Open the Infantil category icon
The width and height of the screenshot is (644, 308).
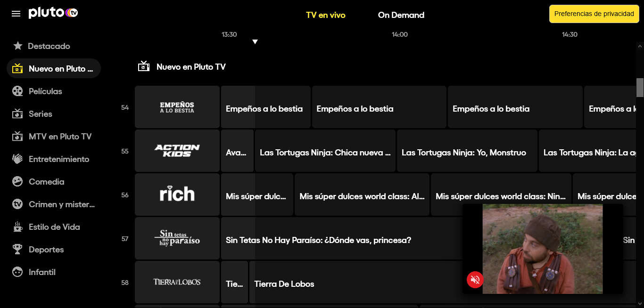pyautogui.click(x=17, y=272)
